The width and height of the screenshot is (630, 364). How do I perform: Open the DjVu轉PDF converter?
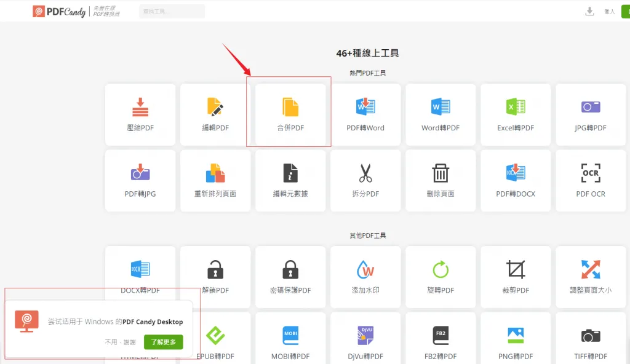point(365,338)
